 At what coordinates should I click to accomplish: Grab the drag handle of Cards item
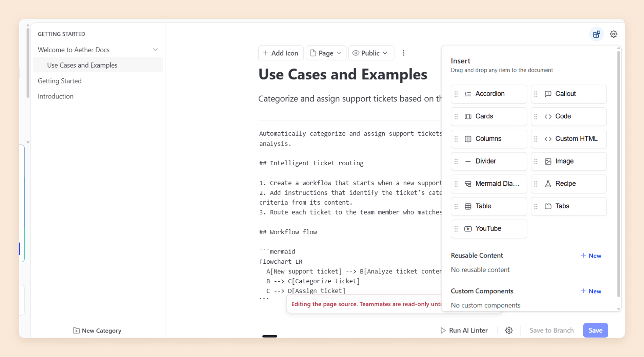click(x=456, y=116)
